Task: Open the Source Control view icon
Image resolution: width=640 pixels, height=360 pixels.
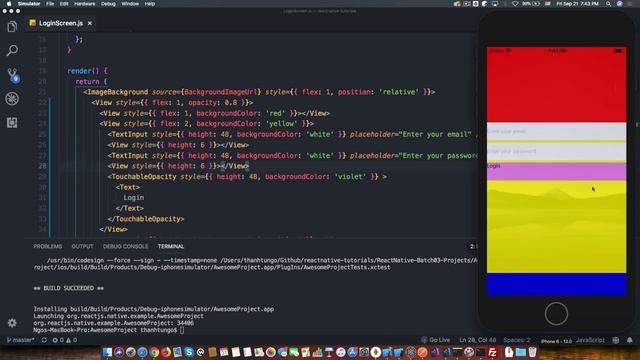Action: (12, 75)
